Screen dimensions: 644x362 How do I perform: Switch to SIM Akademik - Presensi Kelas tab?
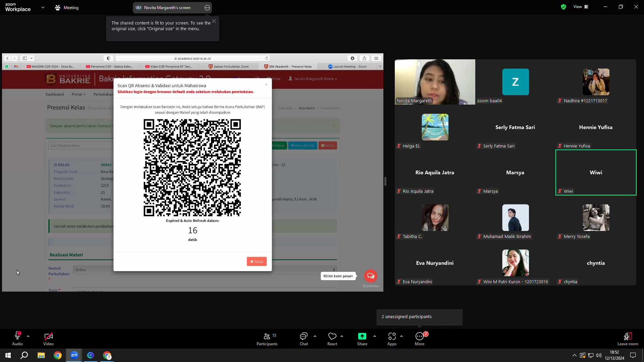pos(288,67)
